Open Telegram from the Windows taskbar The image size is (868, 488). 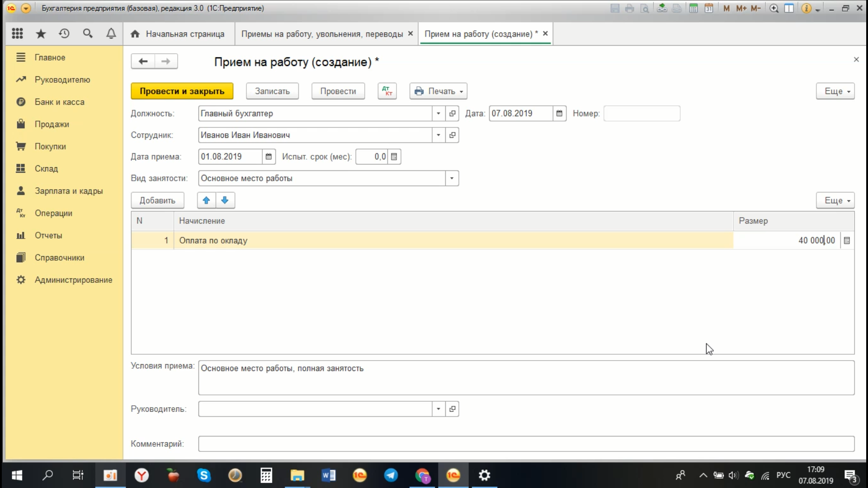point(391,475)
